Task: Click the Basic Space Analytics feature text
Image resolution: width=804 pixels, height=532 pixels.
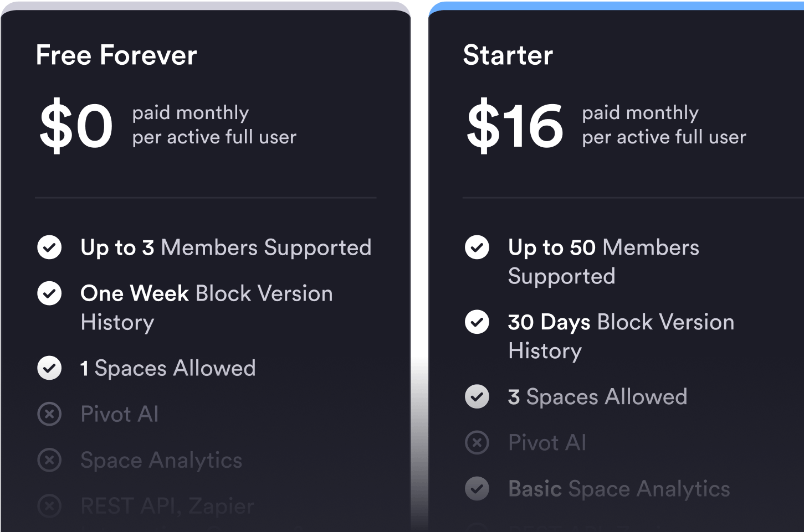Action: coord(619,489)
